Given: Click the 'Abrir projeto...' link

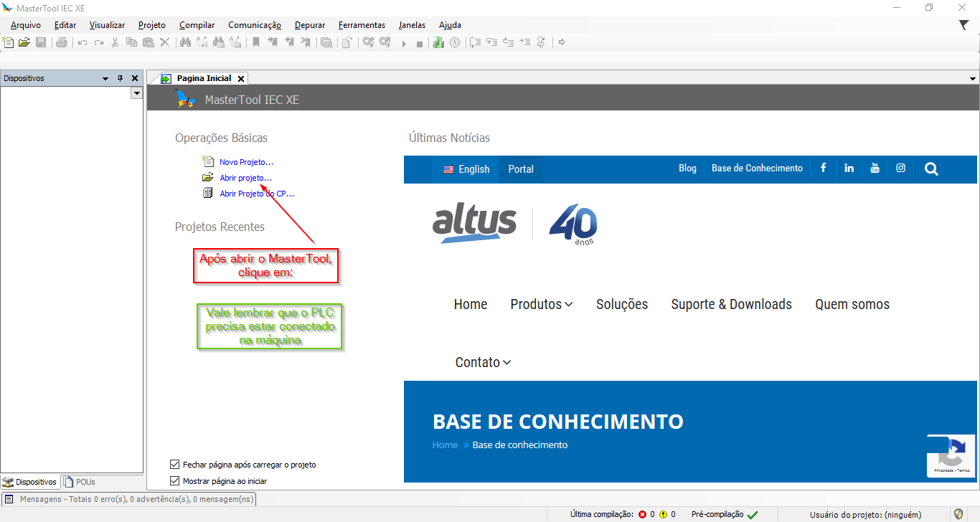Looking at the screenshot, I should pyautogui.click(x=245, y=178).
